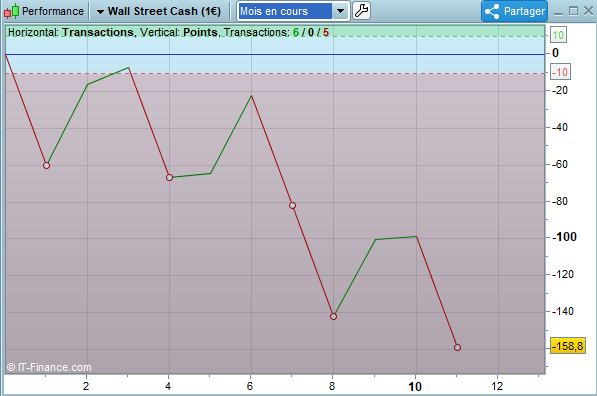Click the Horizontal: Transactions label
This screenshot has height=396, width=597.
71,32
